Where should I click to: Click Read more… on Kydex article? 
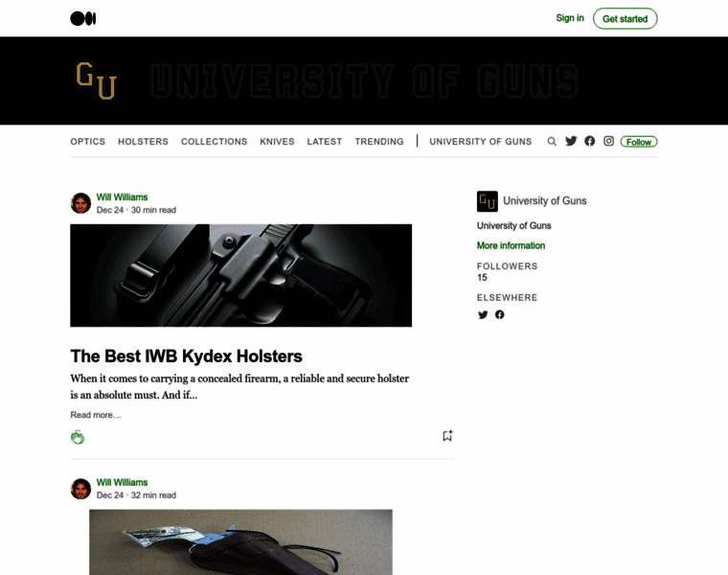click(x=96, y=415)
